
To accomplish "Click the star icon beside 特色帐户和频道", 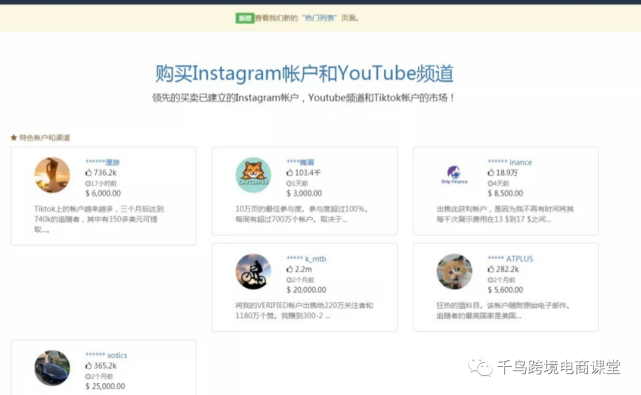I will point(14,138).
